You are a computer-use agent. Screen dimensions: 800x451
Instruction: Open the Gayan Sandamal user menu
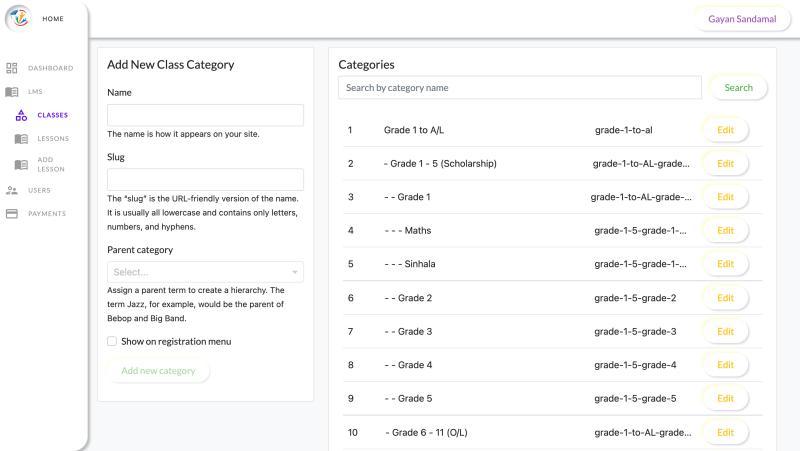tap(741, 19)
